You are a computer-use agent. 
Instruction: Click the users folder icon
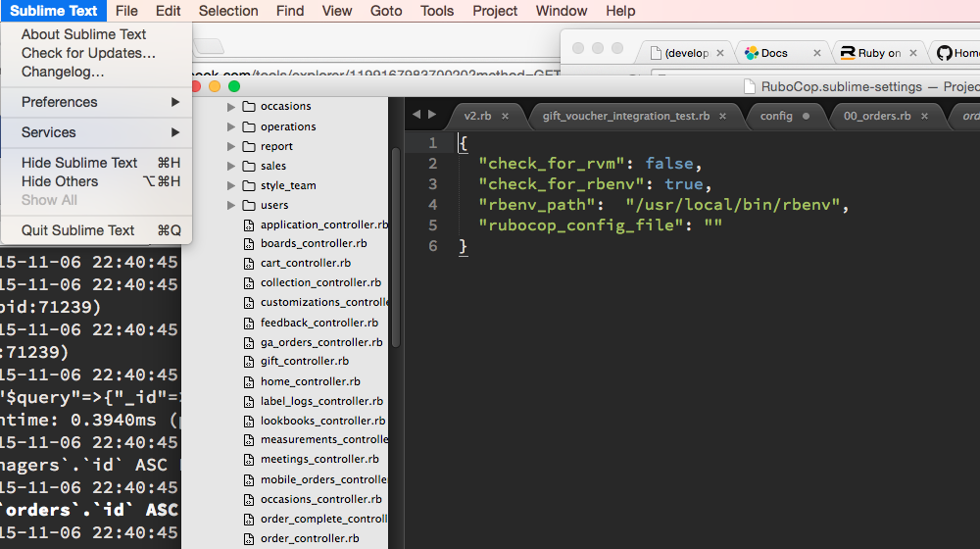[249, 205]
